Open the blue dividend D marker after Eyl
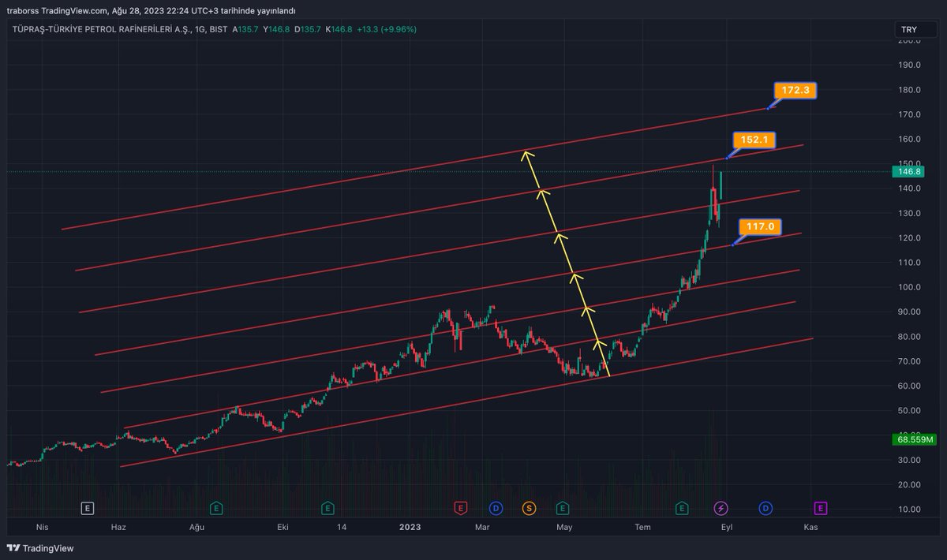The width and height of the screenshot is (947, 560). pyautogui.click(x=765, y=509)
